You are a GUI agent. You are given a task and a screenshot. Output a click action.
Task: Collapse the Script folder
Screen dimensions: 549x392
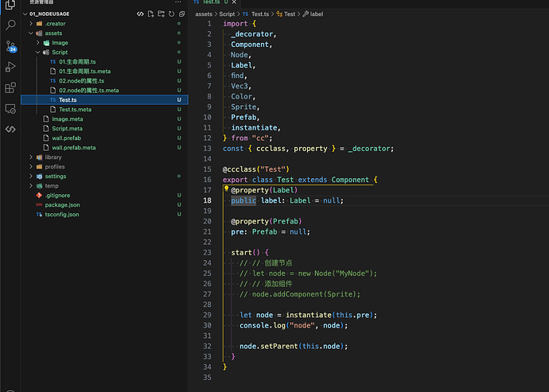pyautogui.click(x=60, y=52)
